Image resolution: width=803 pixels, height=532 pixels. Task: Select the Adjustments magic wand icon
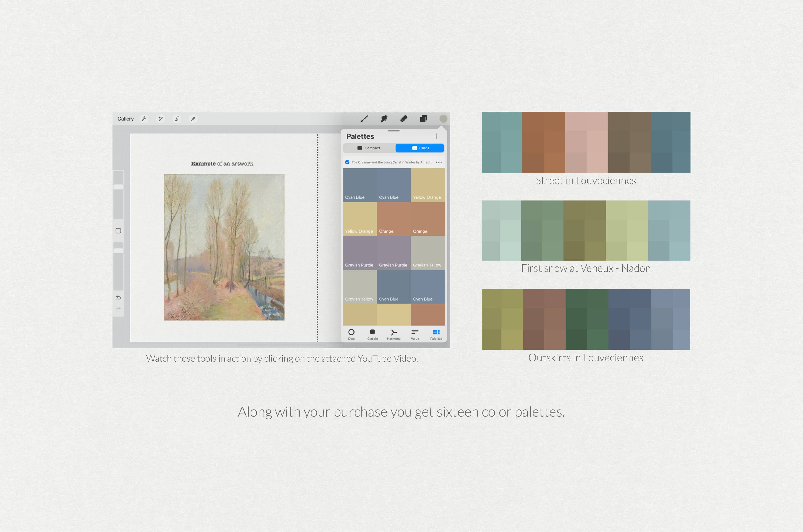point(161,118)
